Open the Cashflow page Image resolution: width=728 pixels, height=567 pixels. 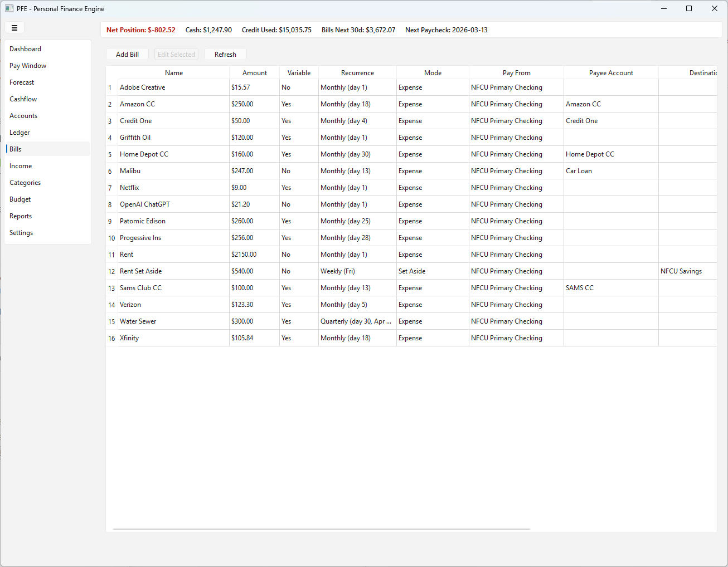[x=23, y=99]
